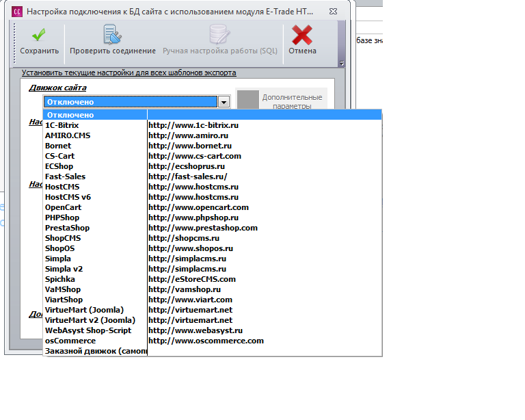Click the http://www.webasyst.ru URL

(196, 330)
